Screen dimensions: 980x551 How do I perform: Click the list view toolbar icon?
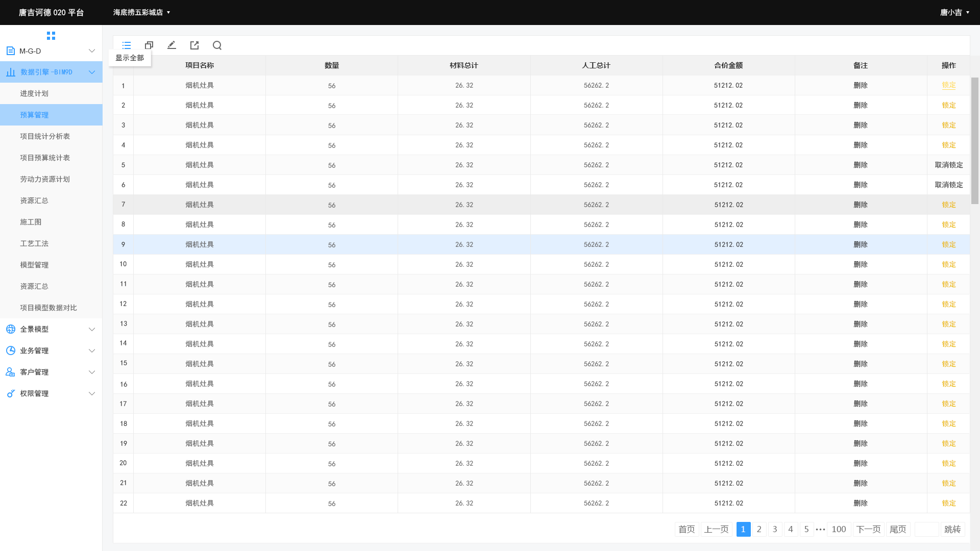[x=127, y=45]
